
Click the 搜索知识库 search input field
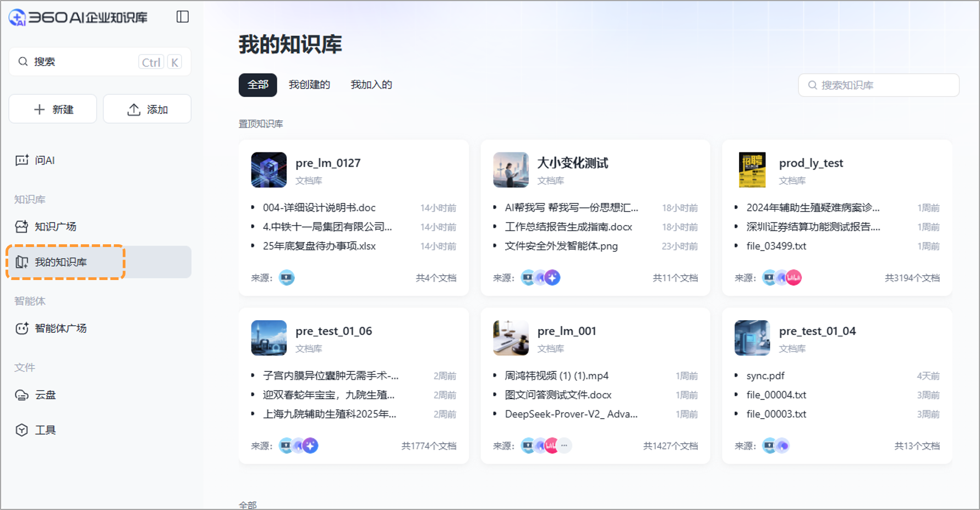[x=878, y=85]
